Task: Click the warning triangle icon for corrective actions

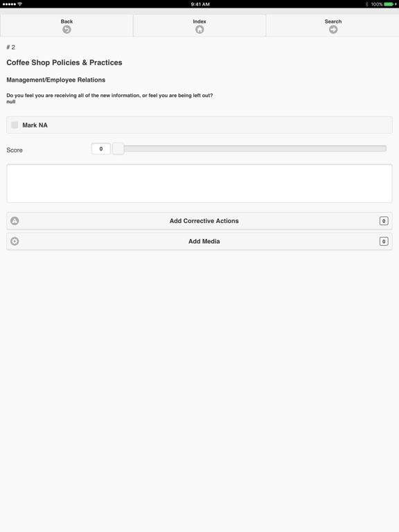Action: click(15, 221)
